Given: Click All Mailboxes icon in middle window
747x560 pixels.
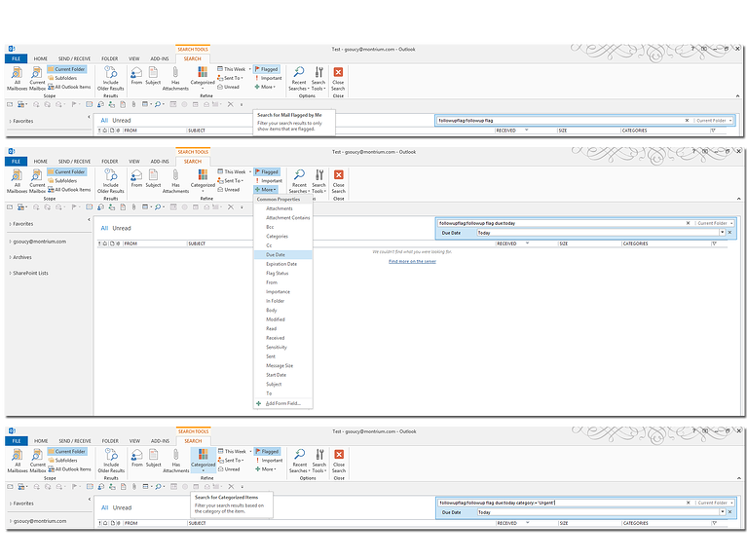Looking at the screenshot, I should (x=18, y=181).
